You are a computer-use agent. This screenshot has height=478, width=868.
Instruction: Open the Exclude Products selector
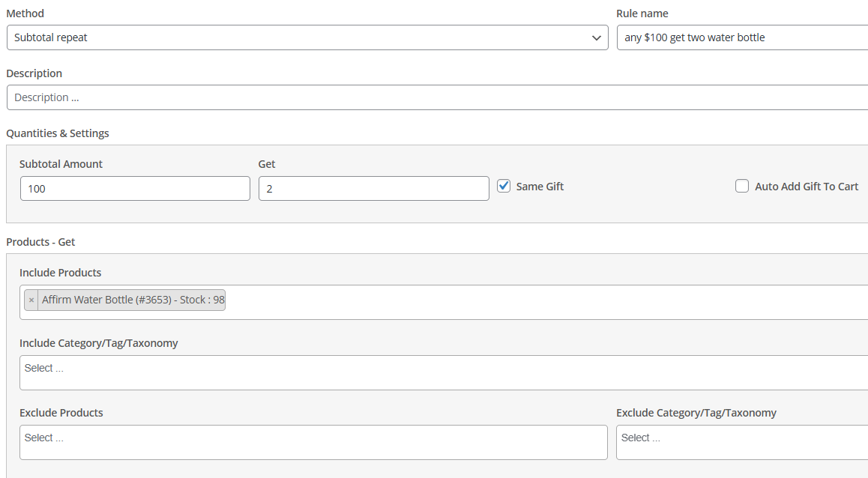pos(313,442)
